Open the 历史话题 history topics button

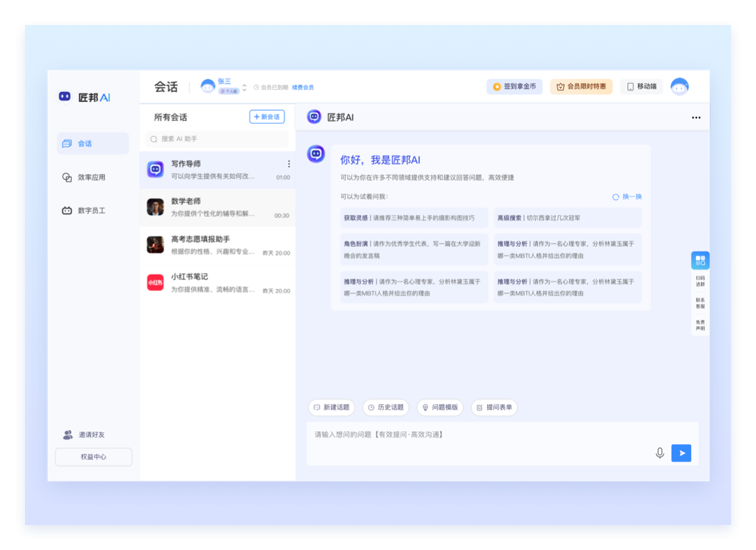point(385,407)
